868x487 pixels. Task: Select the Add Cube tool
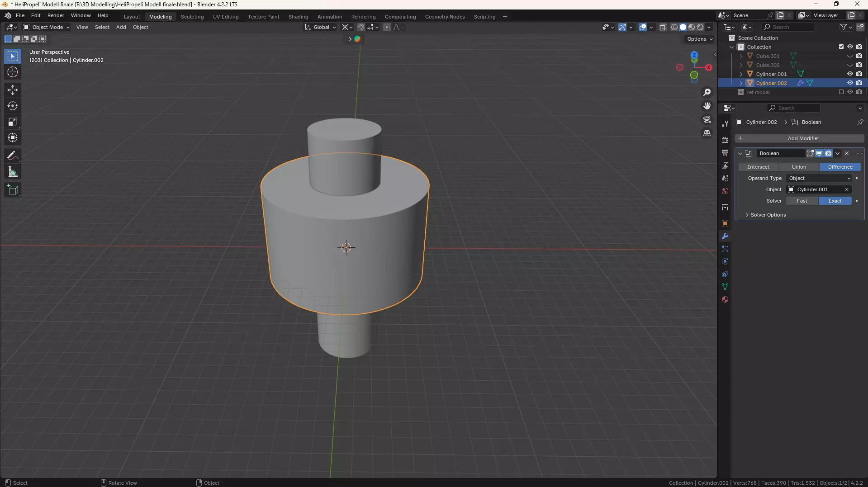13,190
